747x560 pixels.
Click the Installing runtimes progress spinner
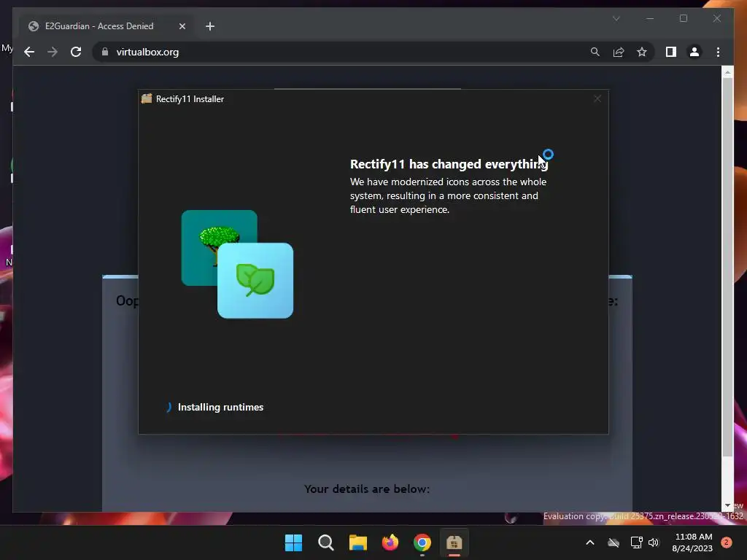[169, 407]
